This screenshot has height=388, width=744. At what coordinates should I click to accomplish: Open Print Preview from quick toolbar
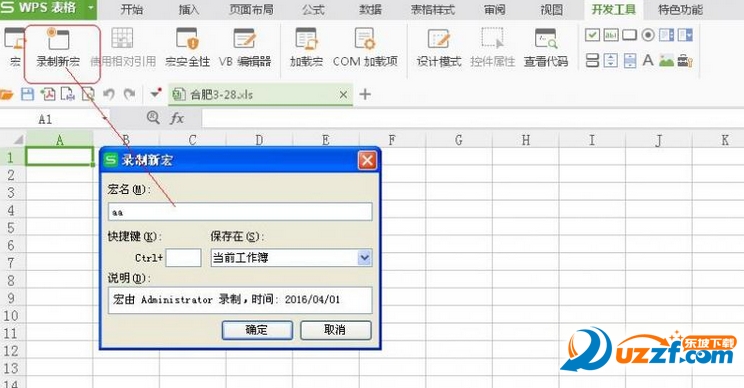pos(88,94)
